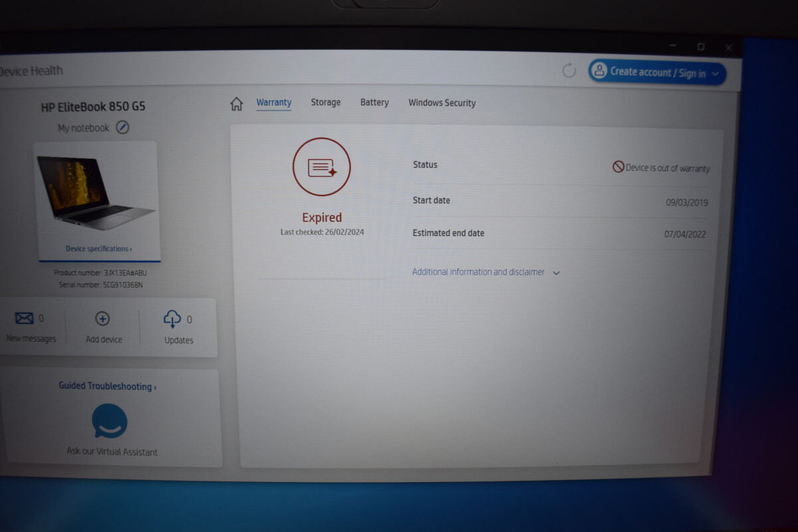Click the EliteBook laptop thumbnail image
This screenshot has height=532, width=798.
pos(96,193)
